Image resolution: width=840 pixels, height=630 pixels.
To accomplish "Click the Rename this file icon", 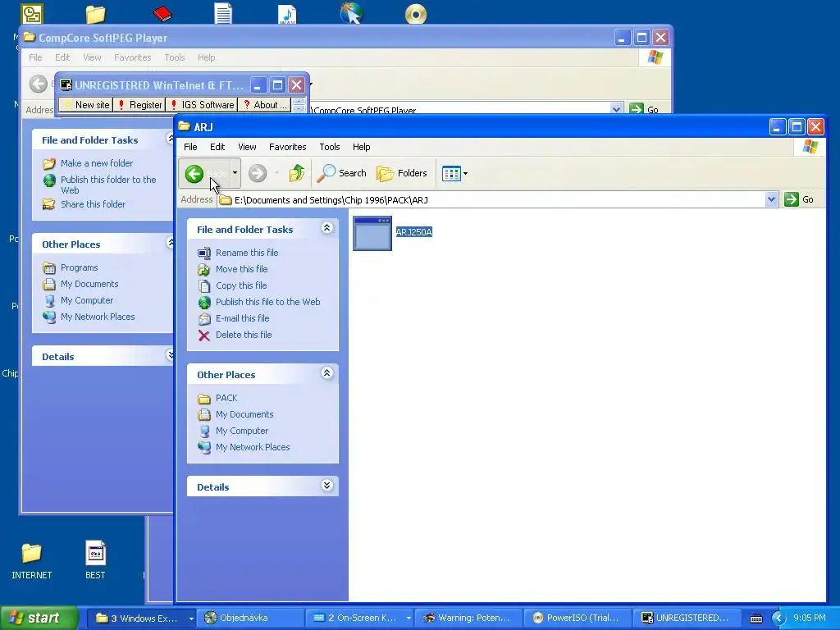I will (204, 253).
